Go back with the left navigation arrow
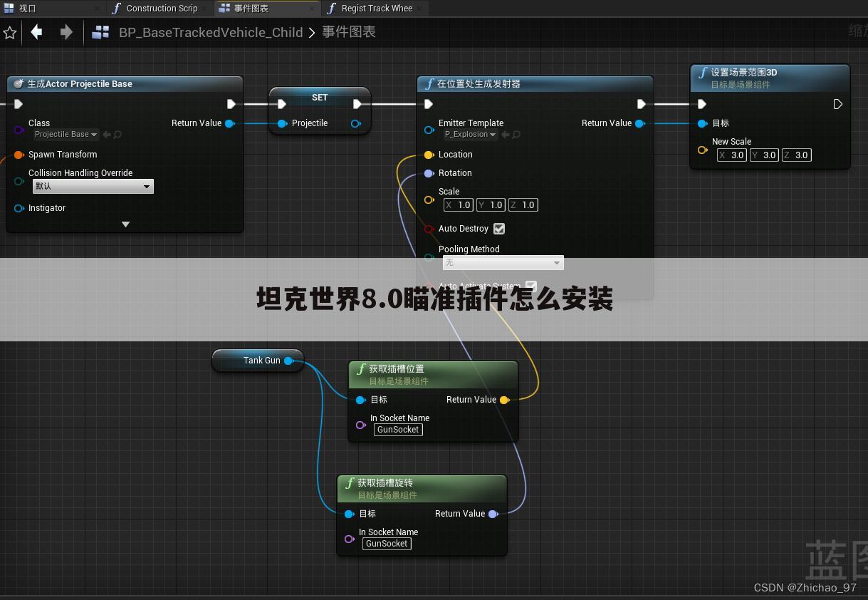Image resolution: width=868 pixels, height=600 pixels. [x=36, y=32]
